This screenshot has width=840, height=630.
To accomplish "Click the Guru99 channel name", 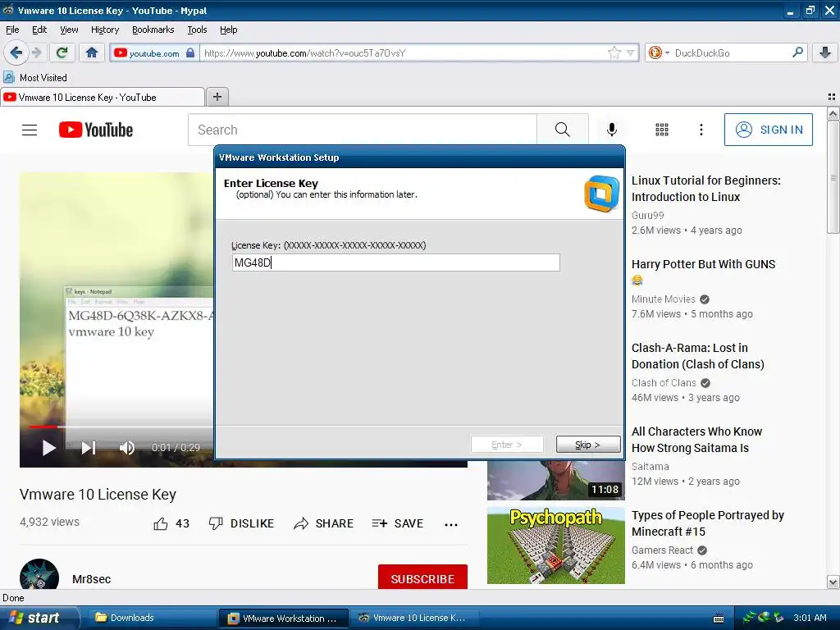I will click(648, 216).
